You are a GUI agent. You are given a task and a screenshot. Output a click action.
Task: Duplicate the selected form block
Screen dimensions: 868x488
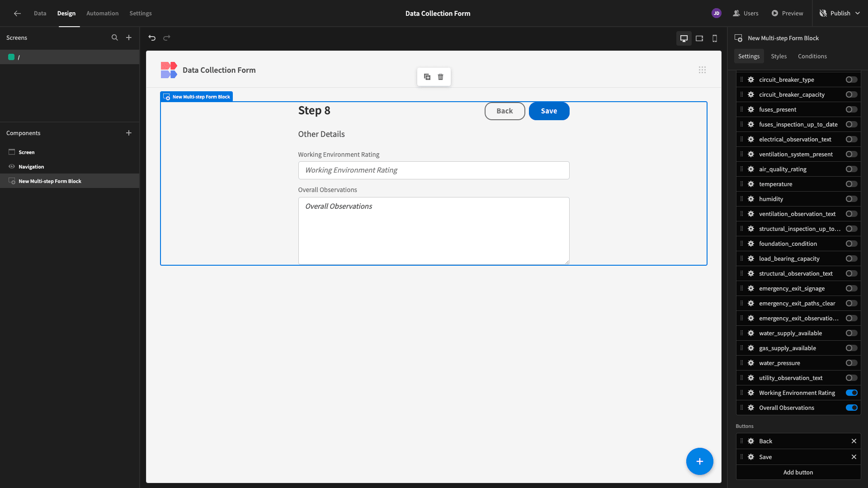[427, 77]
